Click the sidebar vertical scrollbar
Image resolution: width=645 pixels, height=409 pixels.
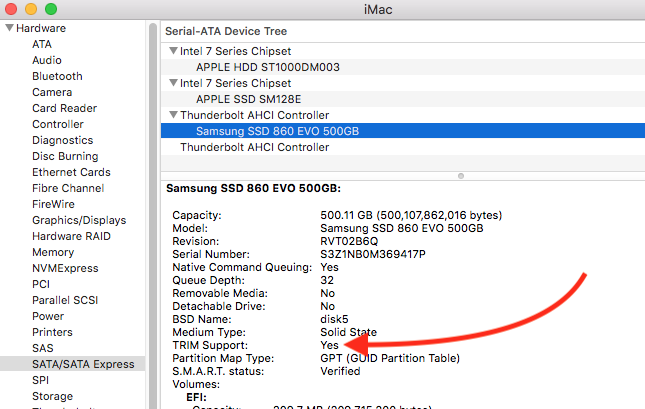[x=153, y=214]
